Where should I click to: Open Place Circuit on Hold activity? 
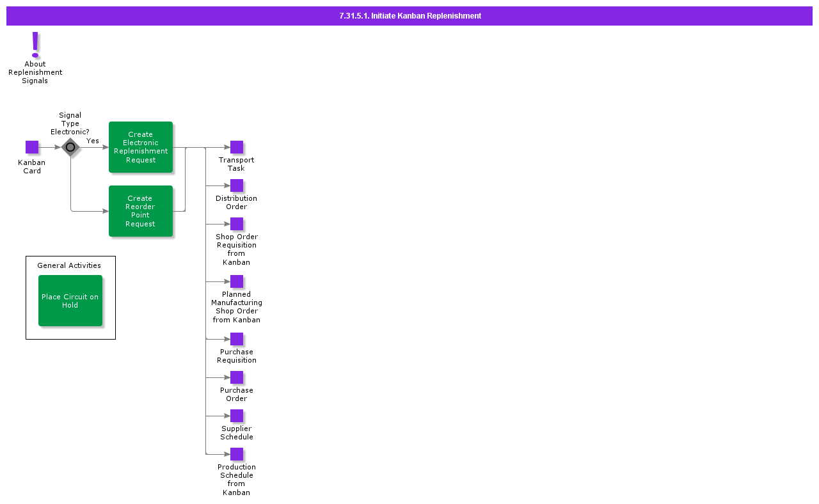point(70,301)
